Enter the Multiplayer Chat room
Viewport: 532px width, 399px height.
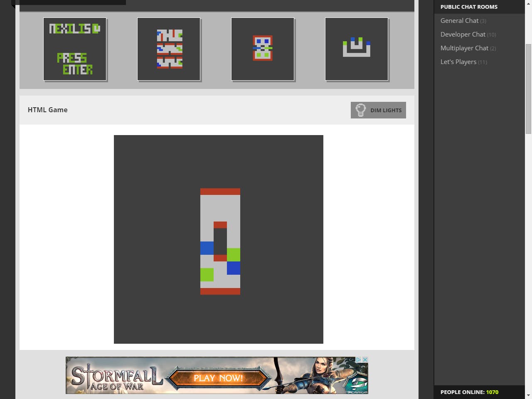click(x=464, y=48)
